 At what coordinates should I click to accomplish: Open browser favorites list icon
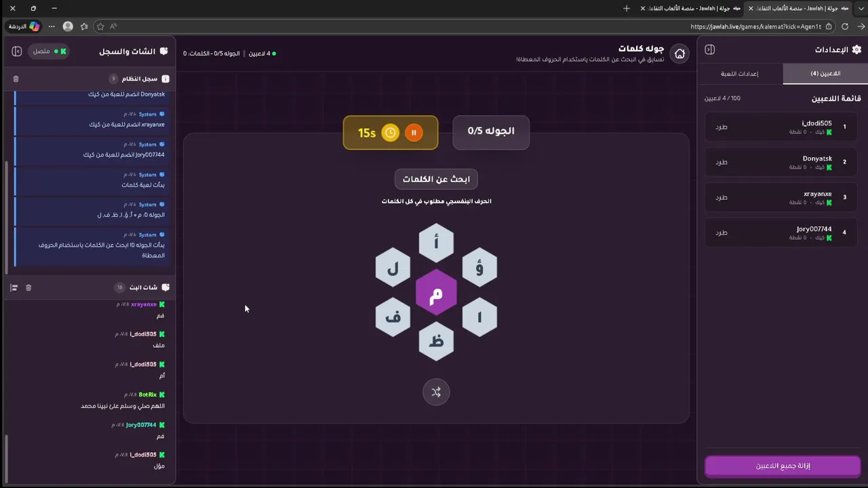[84, 26]
